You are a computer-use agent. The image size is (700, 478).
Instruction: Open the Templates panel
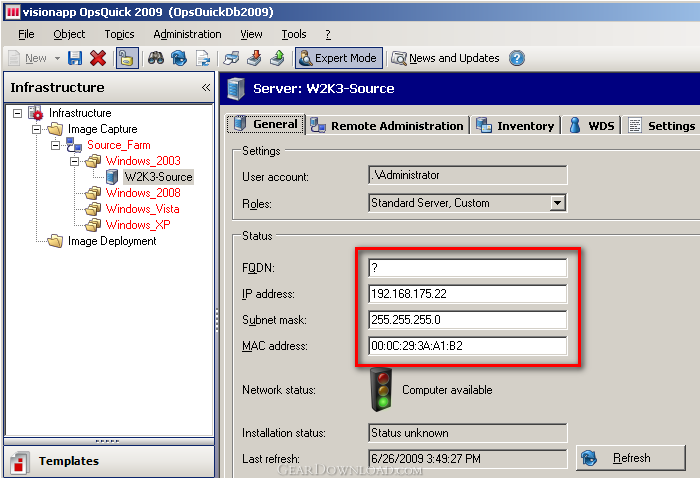tap(109, 461)
